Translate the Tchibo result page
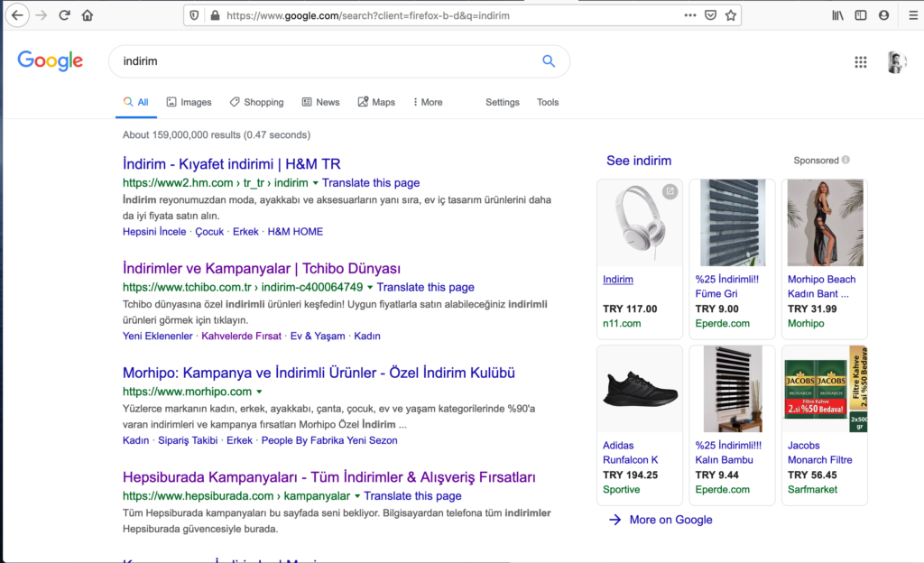Image resolution: width=924 pixels, height=563 pixels. pos(426,287)
